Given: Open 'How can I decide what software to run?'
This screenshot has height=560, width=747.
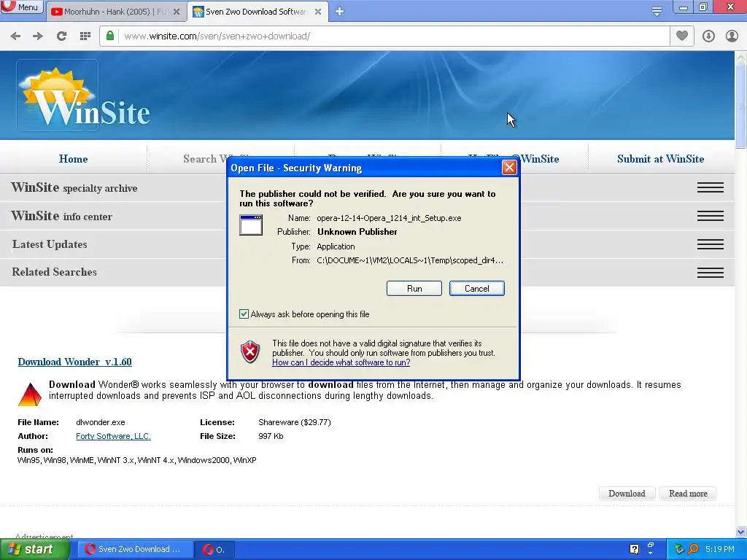Looking at the screenshot, I should [341, 362].
